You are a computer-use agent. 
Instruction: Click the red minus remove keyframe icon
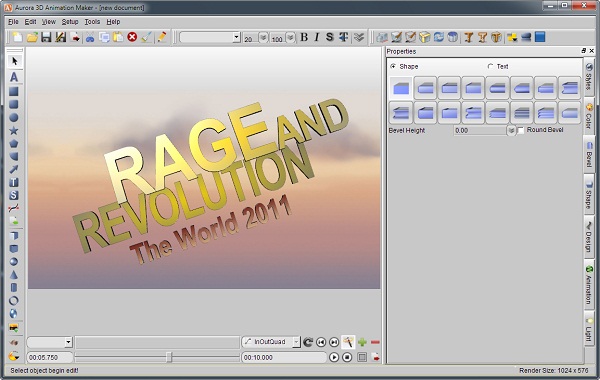375,342
